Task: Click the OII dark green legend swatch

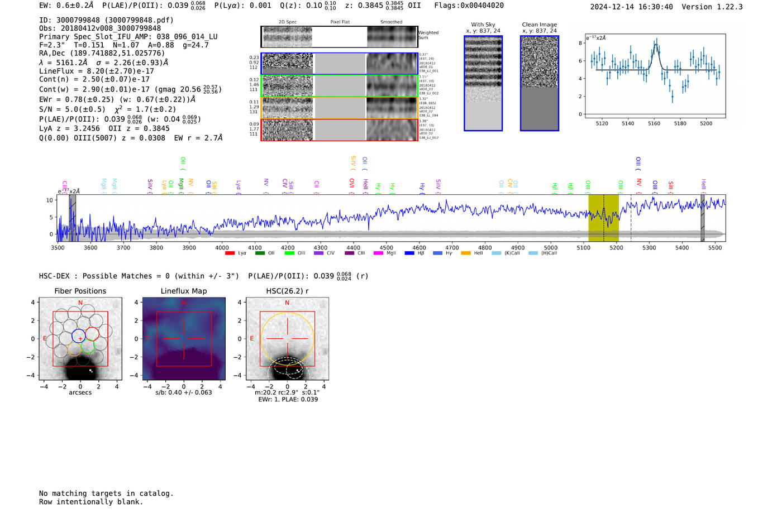Action: click(259, 253)
